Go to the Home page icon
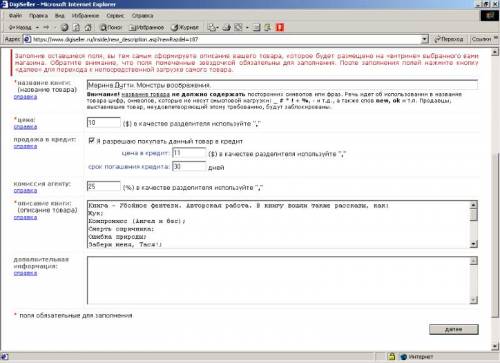 coord(88,27)
